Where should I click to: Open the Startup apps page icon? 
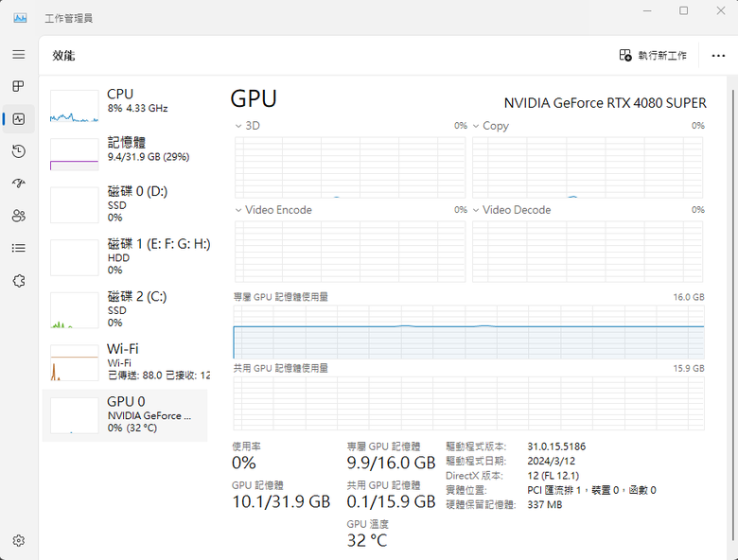18,184
